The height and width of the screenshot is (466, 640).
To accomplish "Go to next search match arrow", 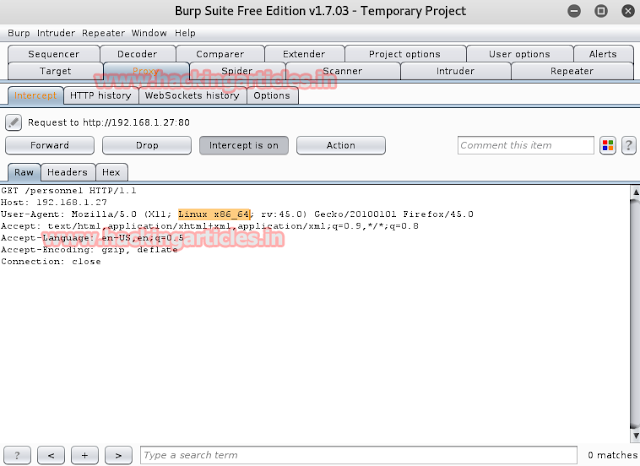I will pyautogui.click(x=118, y=455).
